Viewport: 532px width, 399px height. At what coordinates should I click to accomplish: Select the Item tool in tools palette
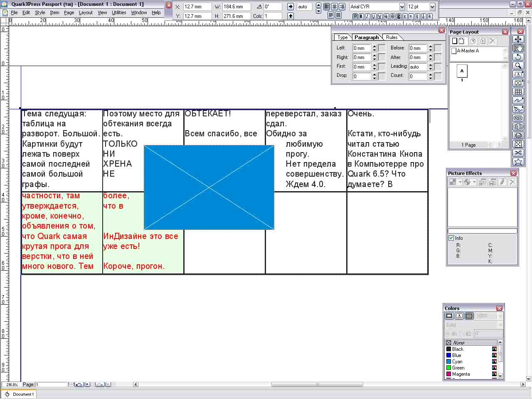[518, 39]
